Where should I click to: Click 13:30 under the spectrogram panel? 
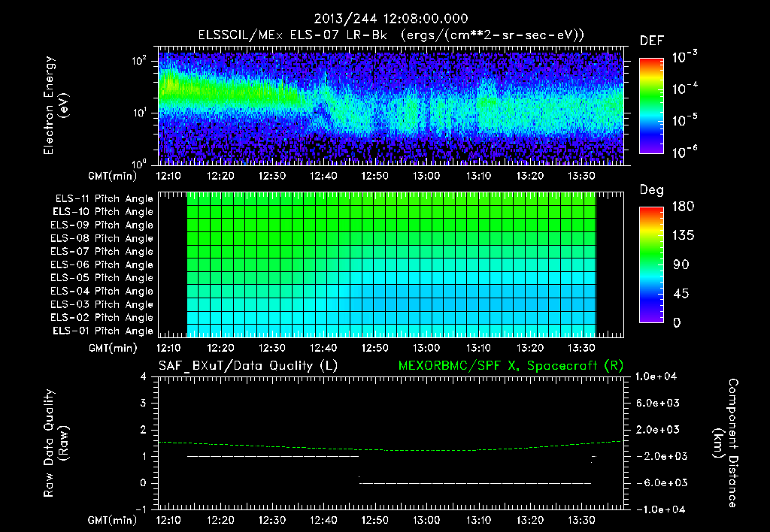click(x=581, y=176)
